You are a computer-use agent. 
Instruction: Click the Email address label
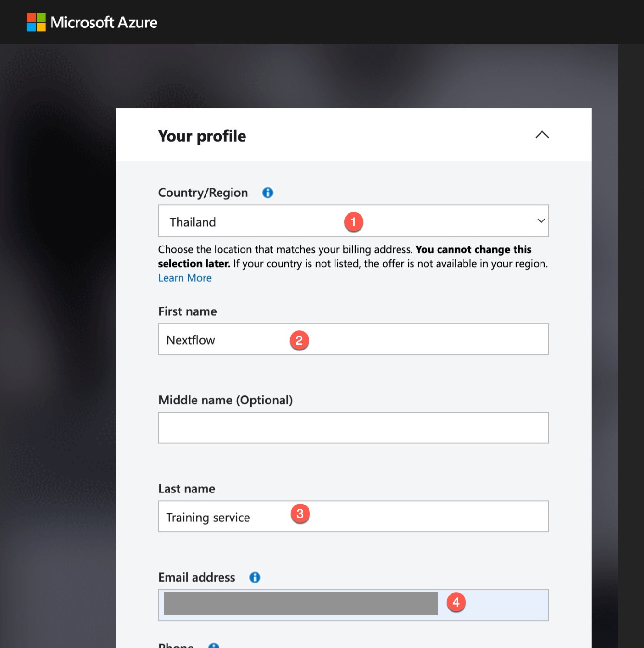pos(197,577)
